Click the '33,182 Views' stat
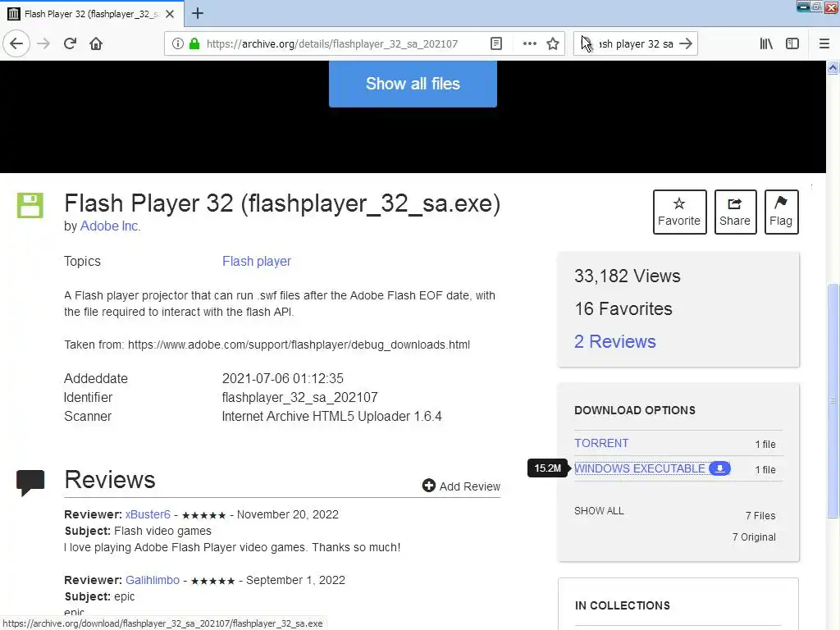The image size is (840, 630). pos(628,276)
